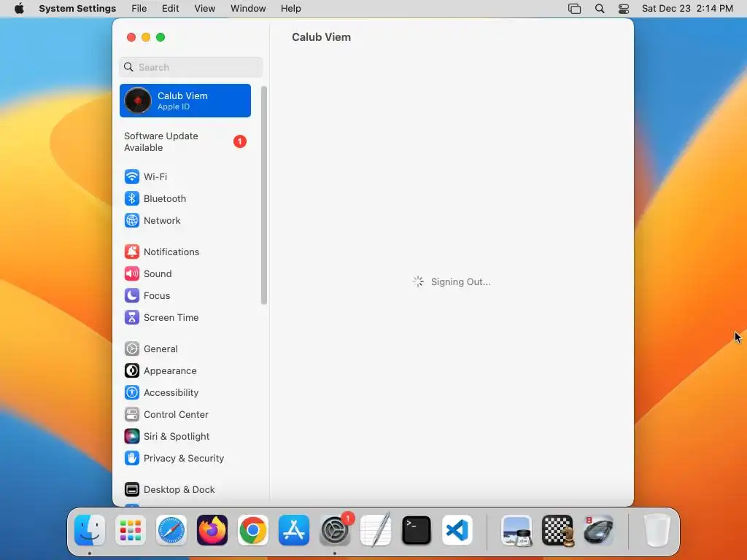Open the Window menu

click(248, 9)
